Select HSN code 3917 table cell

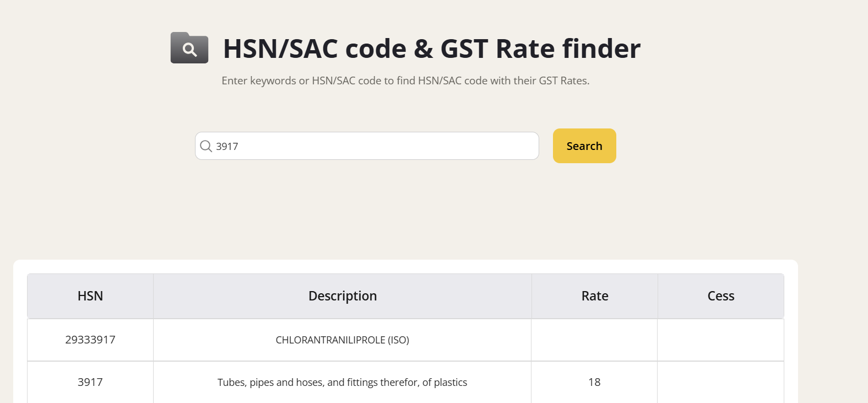[90, 382]
